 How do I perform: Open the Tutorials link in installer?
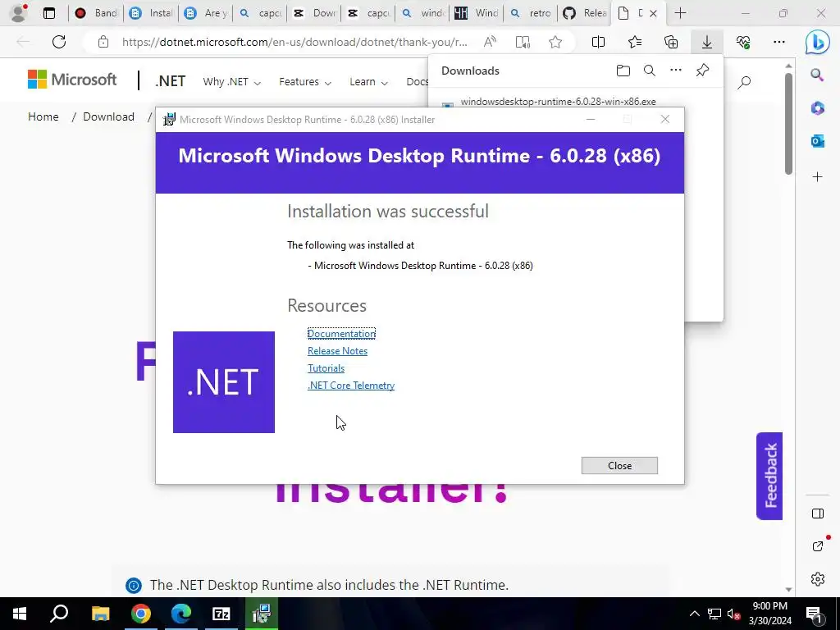[326, 368]
